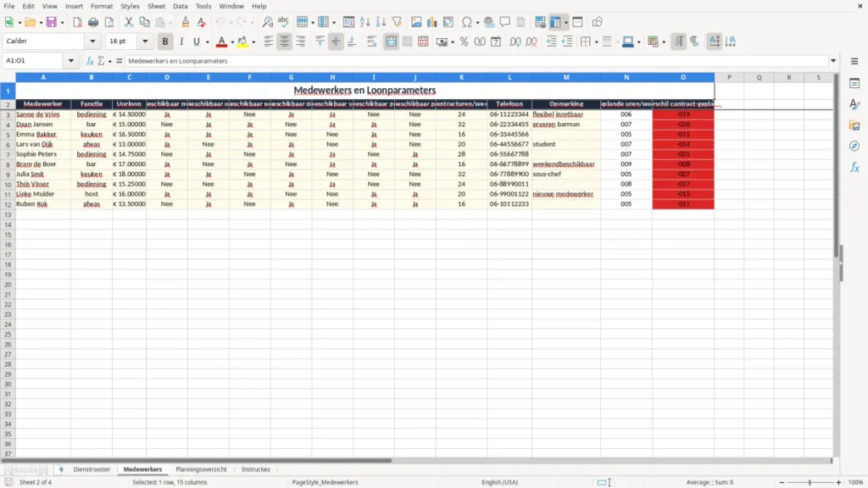Click zoom in plus button
This screenshot has height=488, width=868.
pos(838,482)
